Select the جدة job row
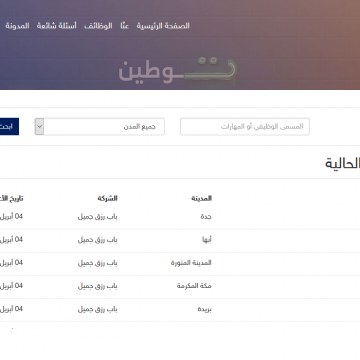Image resolution: width=360 pixels, height=360 pixels. [180, 217]
